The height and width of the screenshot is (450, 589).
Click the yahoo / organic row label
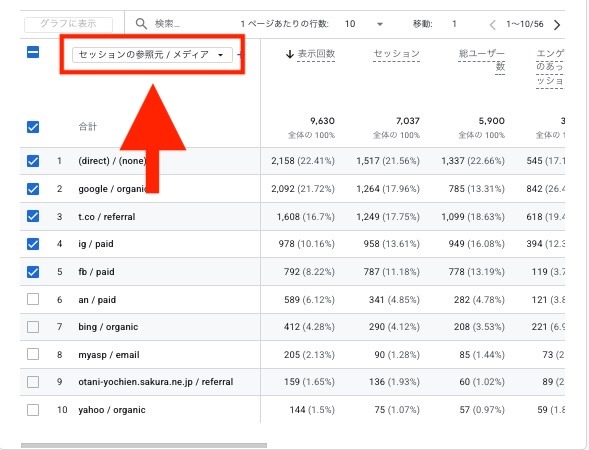(112, 410)
